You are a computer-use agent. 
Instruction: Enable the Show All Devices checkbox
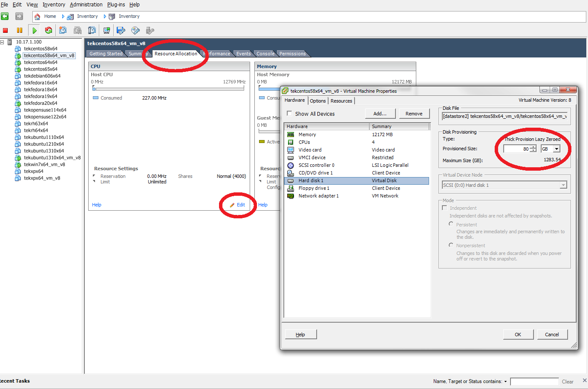289,113
